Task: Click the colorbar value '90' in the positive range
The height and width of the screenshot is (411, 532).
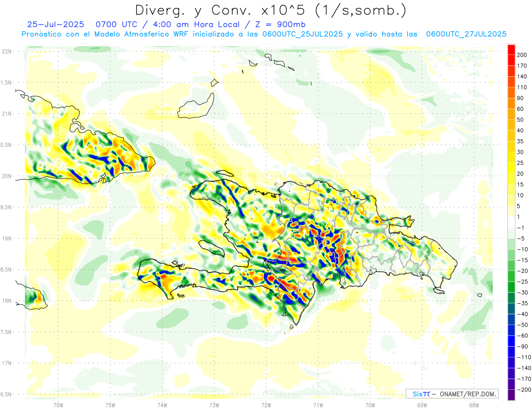Action: tap(520, 98)
